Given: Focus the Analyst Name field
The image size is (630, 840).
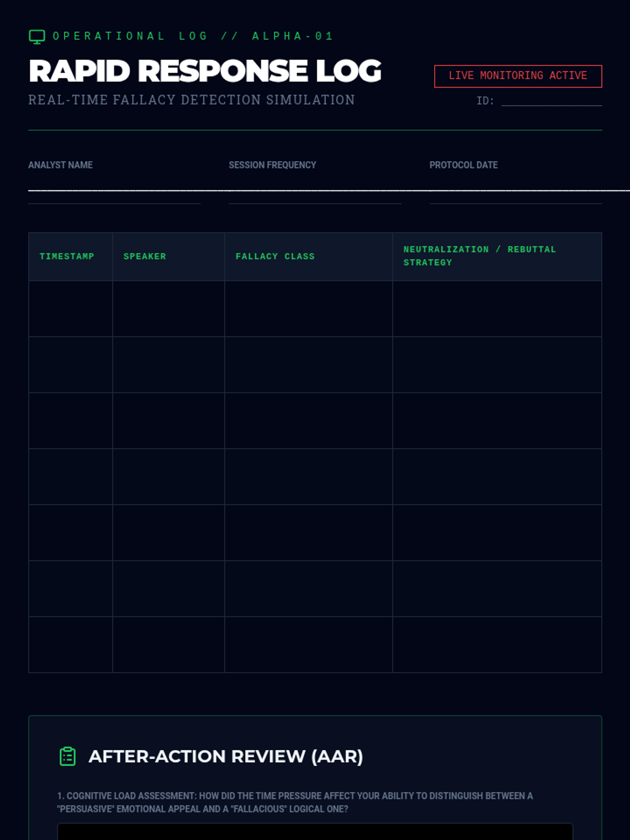Looking at the screenshot, I should 114,192.
